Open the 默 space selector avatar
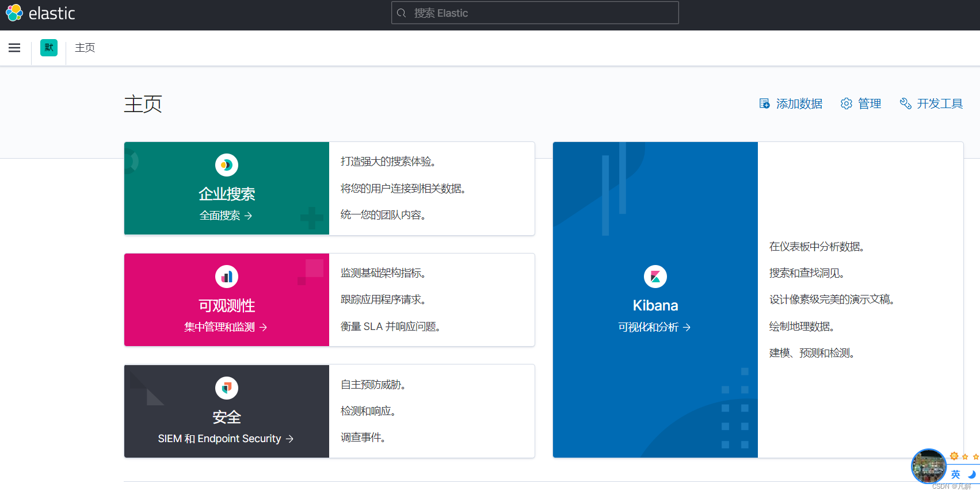The height and width of the screenshot is (495, 980). 49,48
